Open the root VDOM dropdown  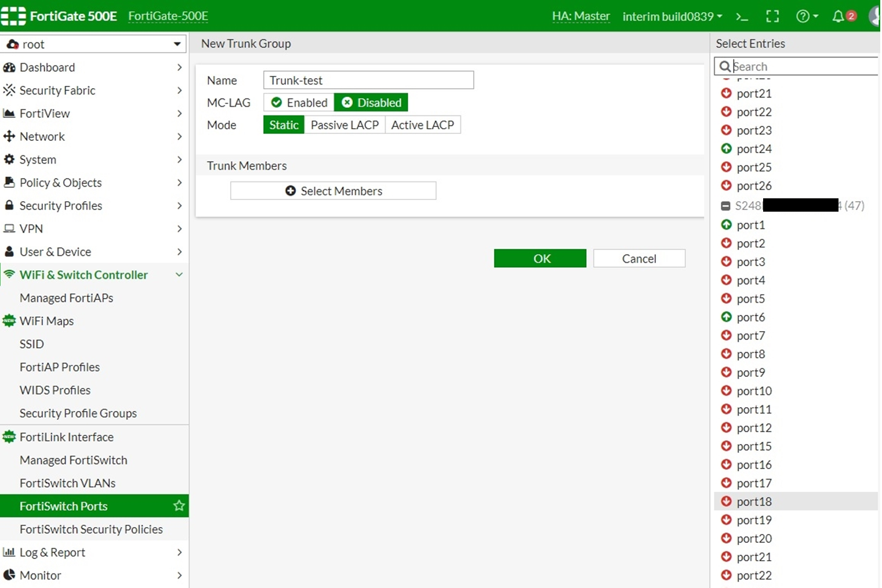(x=94, y=45)
